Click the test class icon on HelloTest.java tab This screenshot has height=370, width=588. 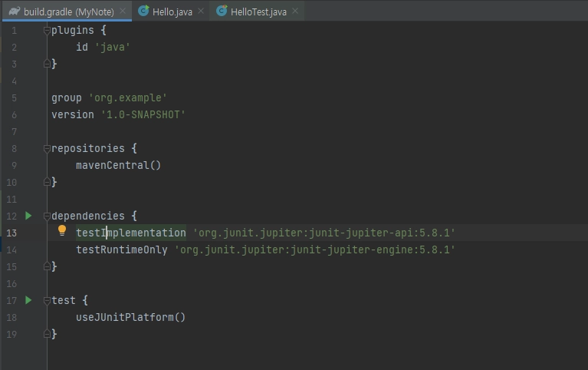pyautogui.click(x=222, y=11)
